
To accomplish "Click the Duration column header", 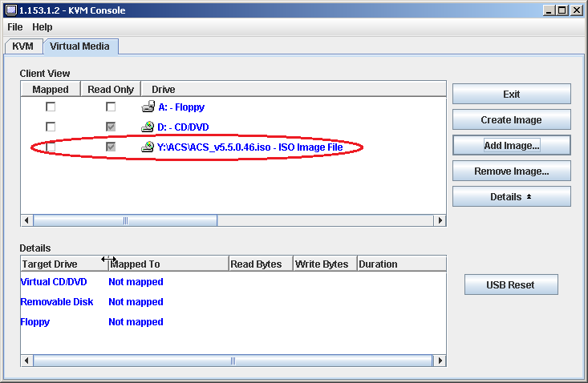I will click(x=402, y=264).
